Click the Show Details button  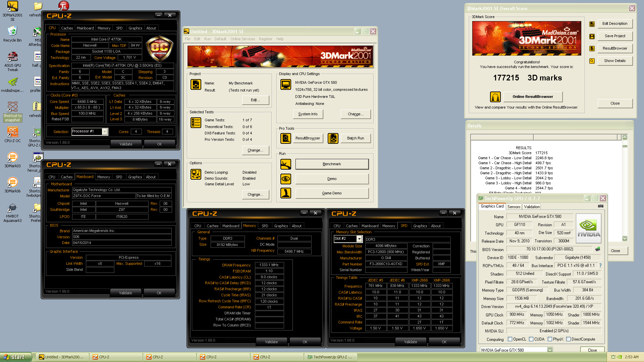(x=614, y=61)
